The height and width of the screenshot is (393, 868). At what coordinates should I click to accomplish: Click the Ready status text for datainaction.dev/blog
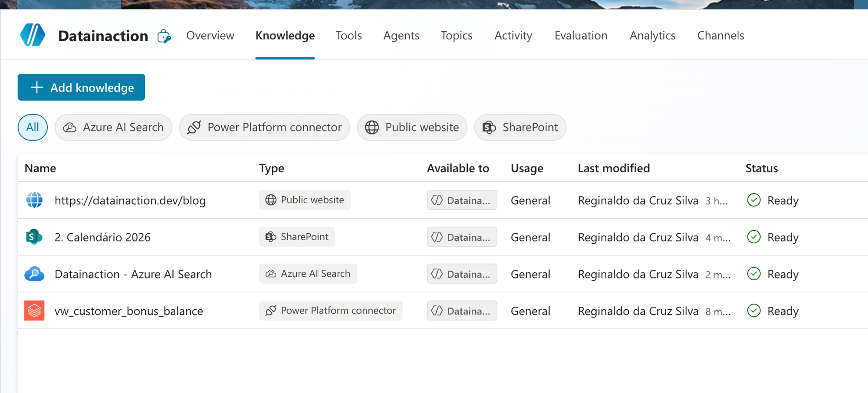click(783, 200)
